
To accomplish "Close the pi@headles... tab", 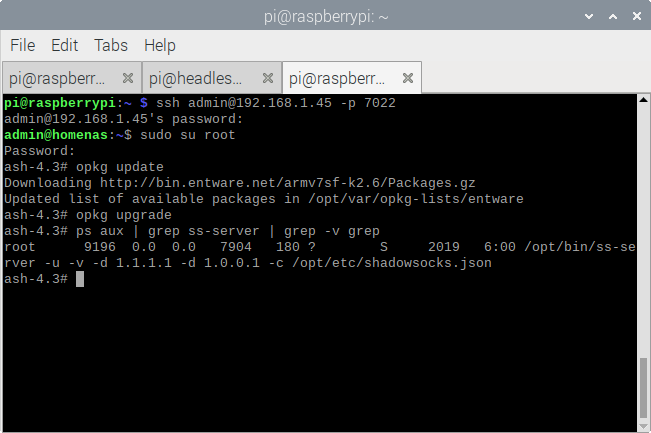I will (x=268, y=78).
